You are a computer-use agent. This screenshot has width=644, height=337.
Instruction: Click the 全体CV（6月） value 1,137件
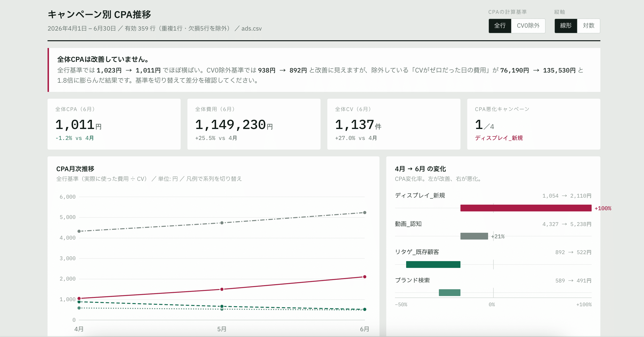click(x=358, y=125)
